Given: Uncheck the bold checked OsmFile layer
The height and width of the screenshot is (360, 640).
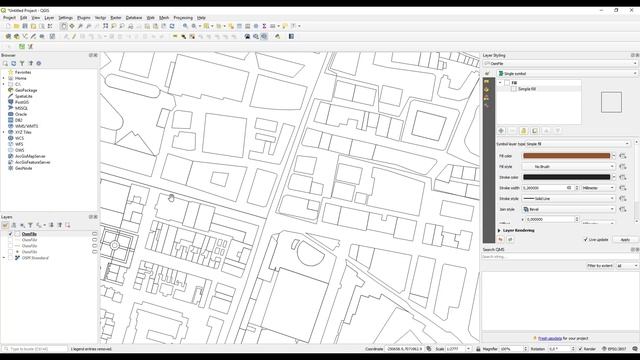Looking at the screenshot, I should 11,234.
